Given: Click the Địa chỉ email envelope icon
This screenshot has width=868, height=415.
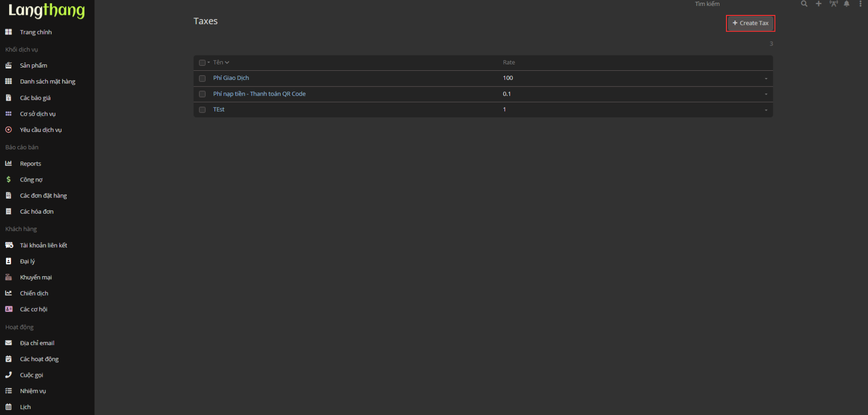Looking at the screenshot, I should 9,343.
